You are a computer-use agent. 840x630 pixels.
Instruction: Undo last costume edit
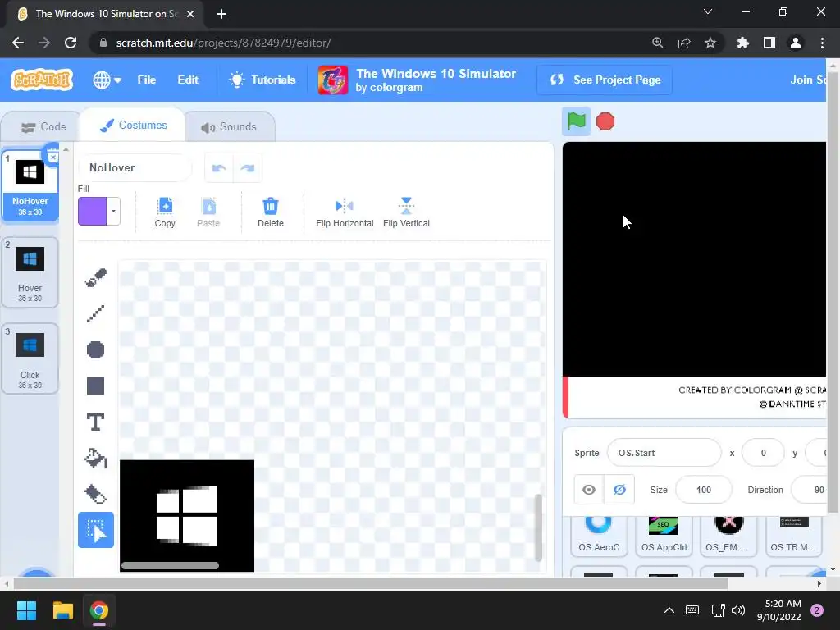[219, 168]
